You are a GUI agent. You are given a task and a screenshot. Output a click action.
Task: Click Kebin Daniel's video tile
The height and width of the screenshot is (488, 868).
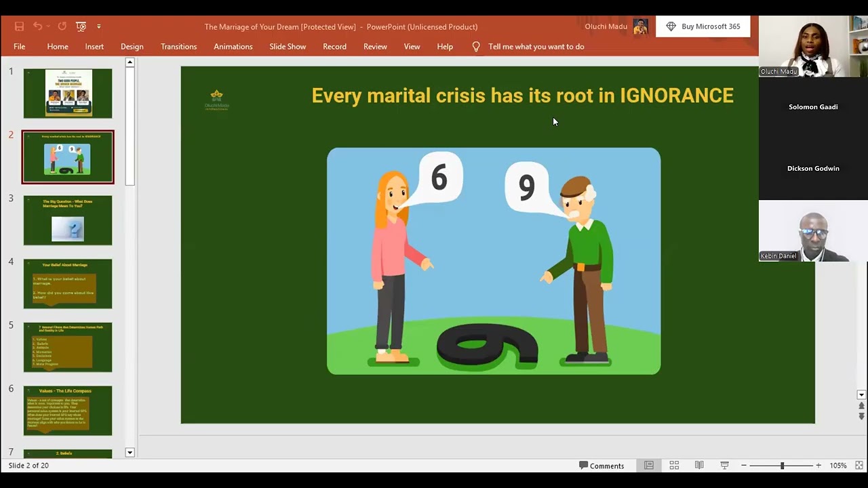pos(813,231)
